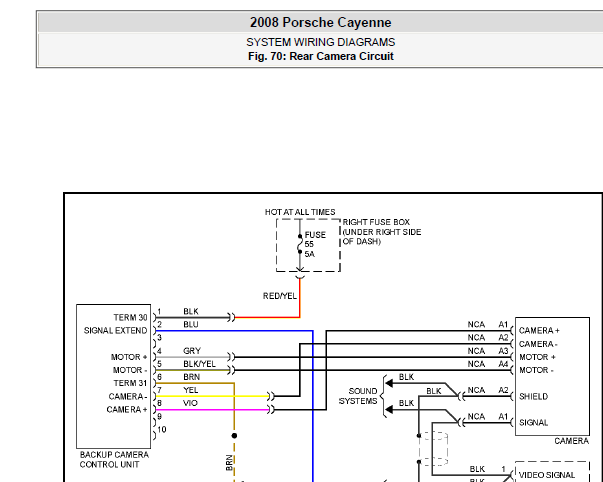The height and width of the screenshot is (482, 603).
Task: Click the 'A4' connector pin label
Action: point(503,364)
